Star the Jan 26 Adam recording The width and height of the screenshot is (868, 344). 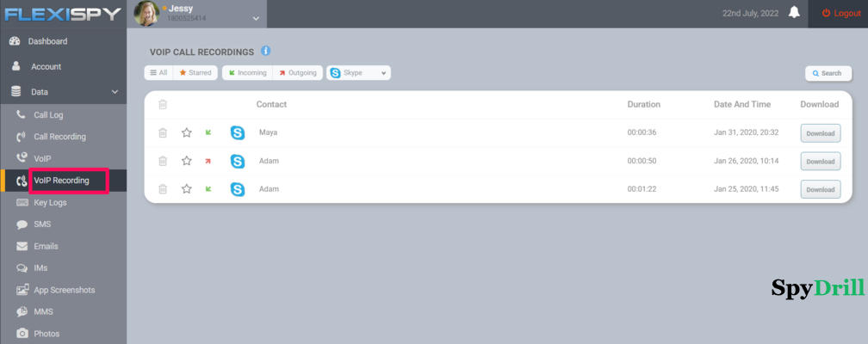pos(186,161)
